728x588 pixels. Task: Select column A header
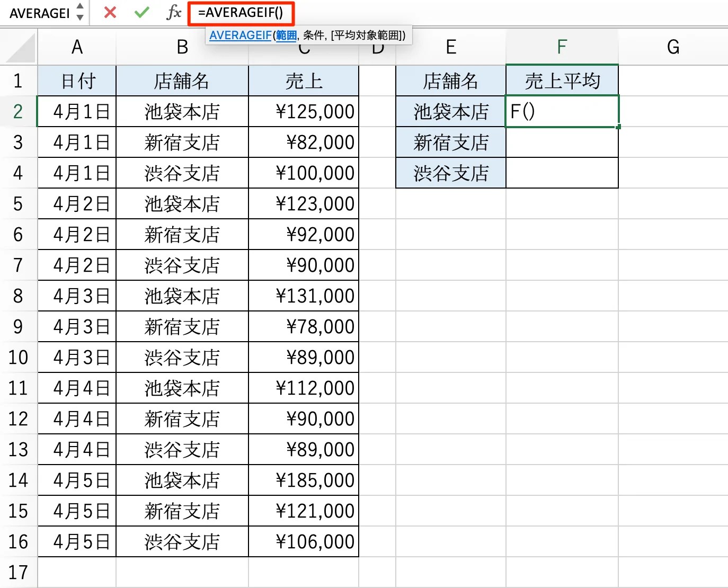[x=77, y=47]
